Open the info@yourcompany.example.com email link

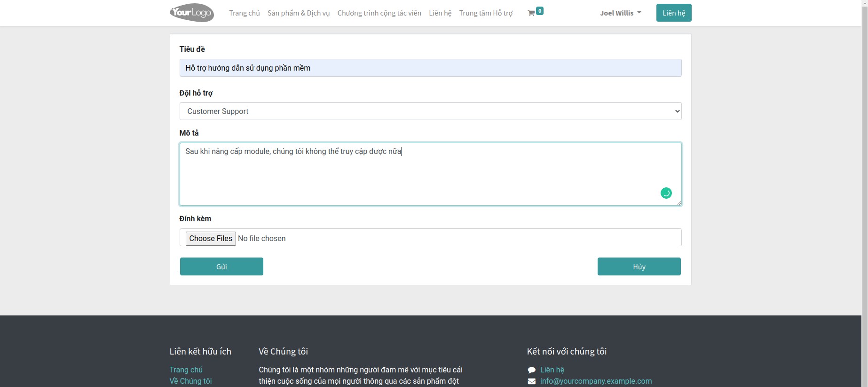(x=596, y=381)
